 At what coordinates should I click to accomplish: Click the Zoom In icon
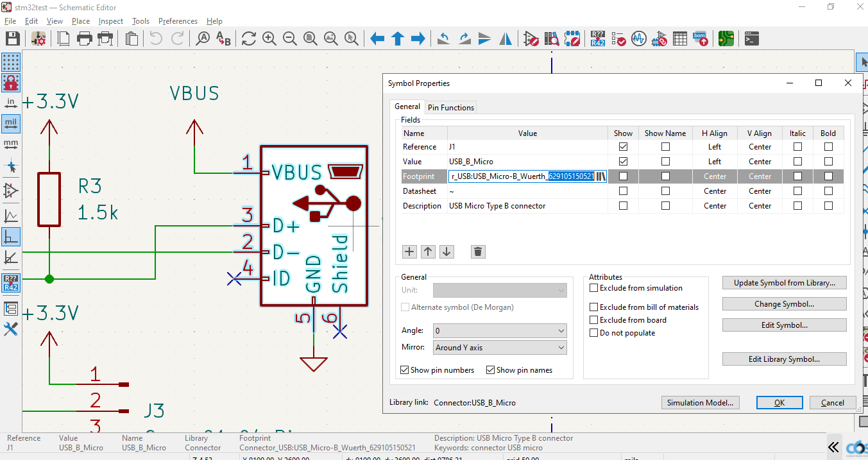tap(269, 38)
